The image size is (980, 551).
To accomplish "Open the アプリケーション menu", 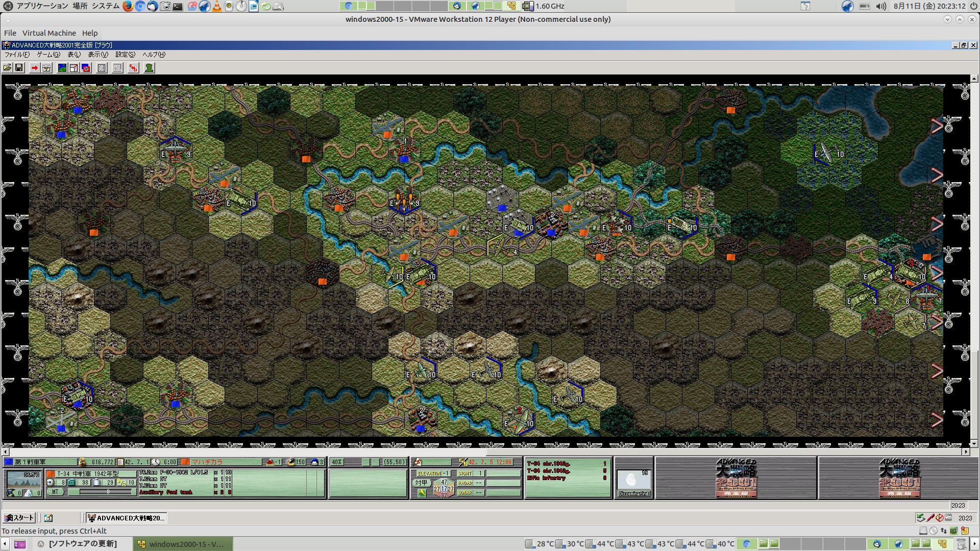I will [x=42, y=6].
